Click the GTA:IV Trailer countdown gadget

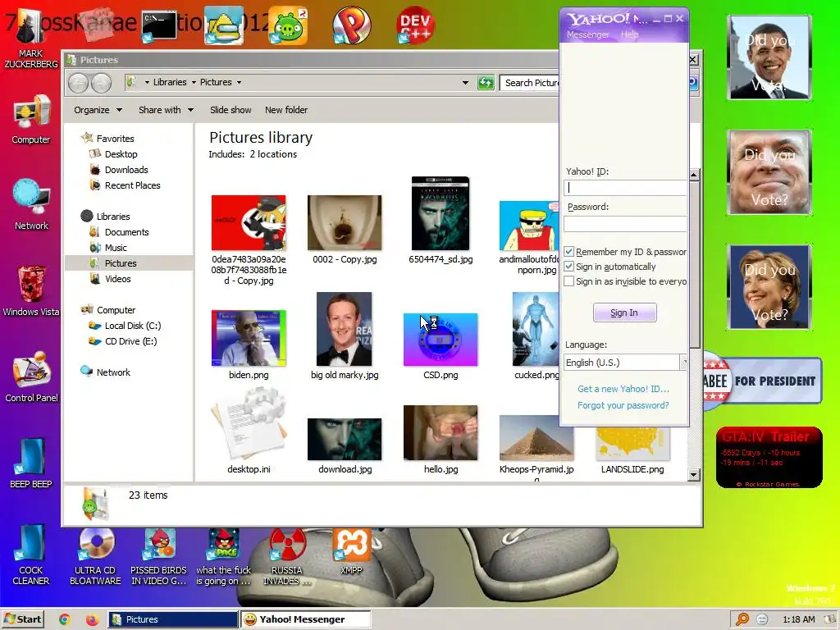(769, 457)
